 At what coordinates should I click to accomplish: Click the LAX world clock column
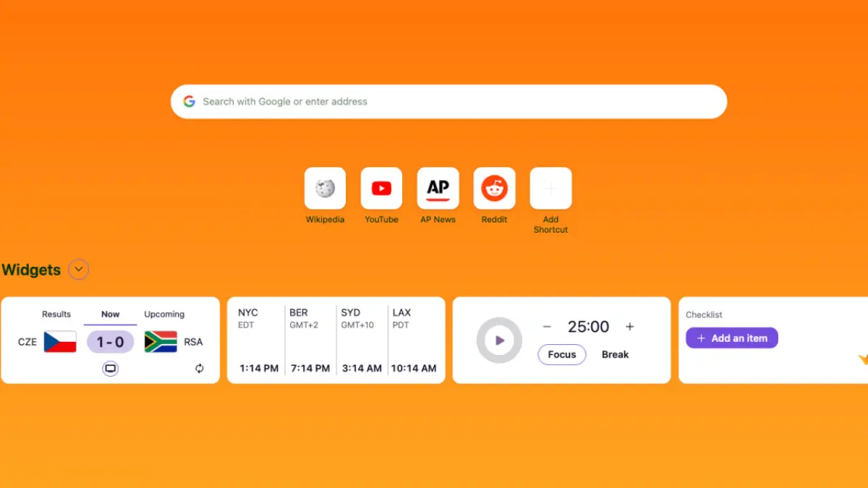pos(414,340)
